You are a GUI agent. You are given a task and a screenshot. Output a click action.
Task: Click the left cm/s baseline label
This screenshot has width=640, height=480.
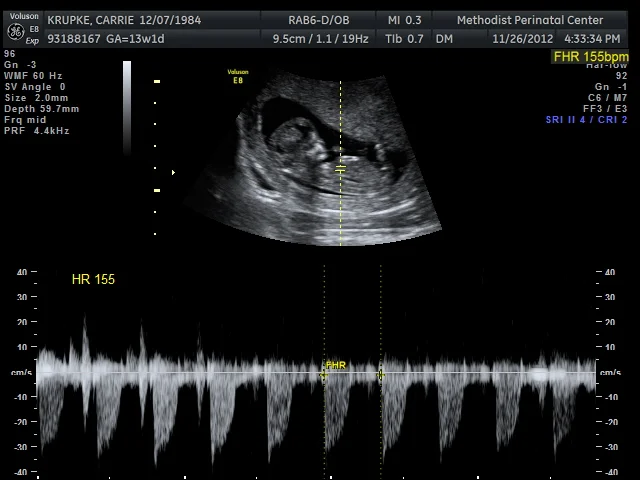pyautogui.click(x=21, y=373)
